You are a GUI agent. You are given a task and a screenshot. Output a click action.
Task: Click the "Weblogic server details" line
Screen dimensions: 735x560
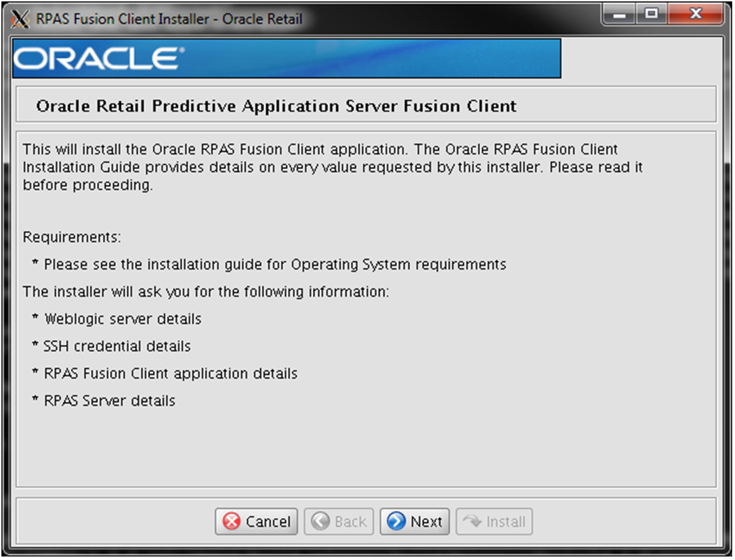tap(123, 319)
